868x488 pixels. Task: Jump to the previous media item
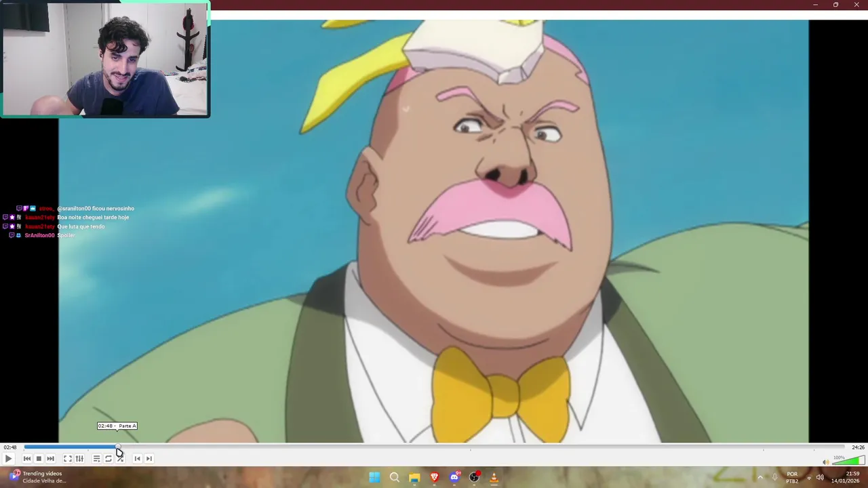coord(27,459)
